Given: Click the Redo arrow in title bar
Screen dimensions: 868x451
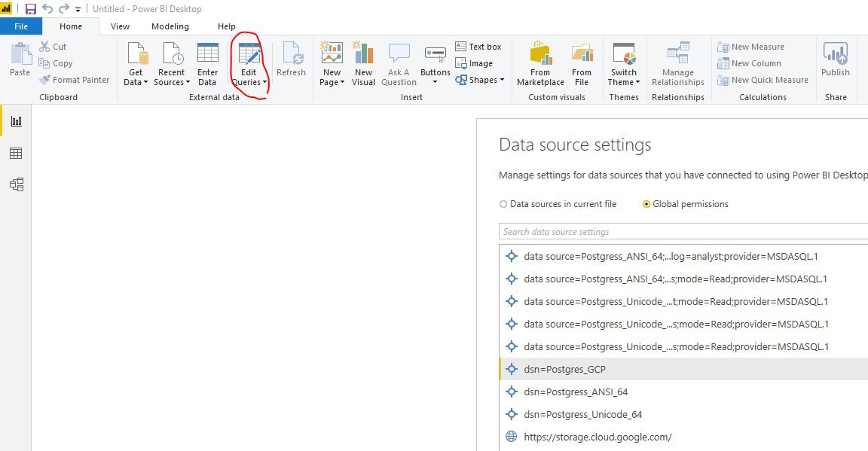Looking at the screenshot, I should pyautogui.click(x=64, y=9).
